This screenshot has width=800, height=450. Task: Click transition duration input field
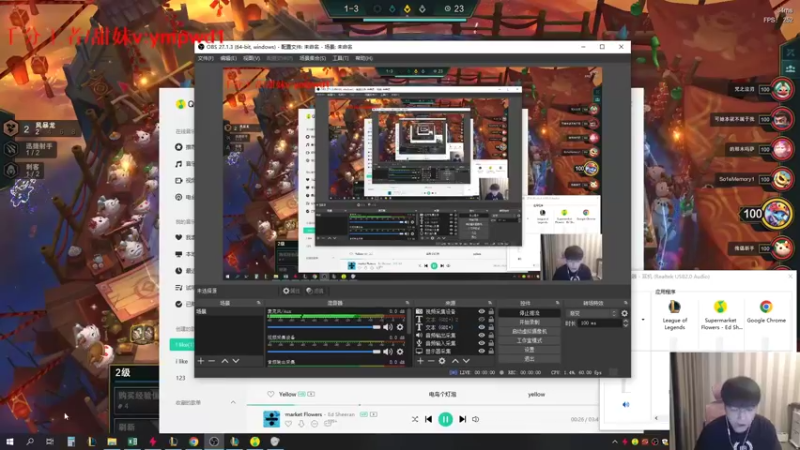tap(600, 323)
